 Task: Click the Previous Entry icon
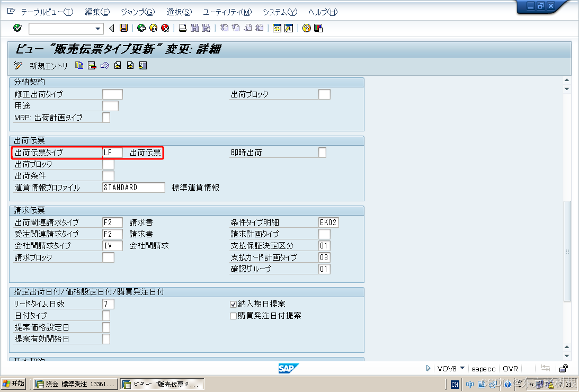(118, 66)
